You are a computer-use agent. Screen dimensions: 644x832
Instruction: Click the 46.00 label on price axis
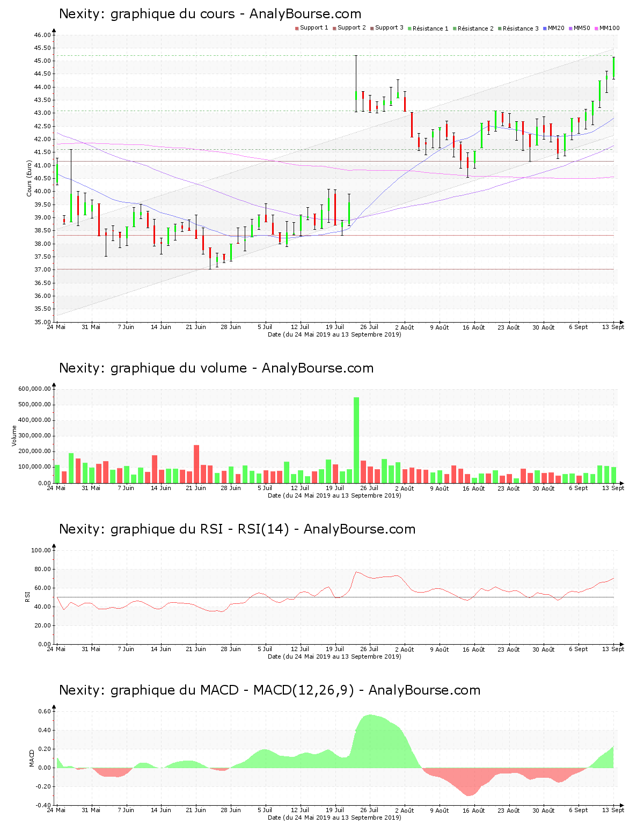(x=42, y=35)
